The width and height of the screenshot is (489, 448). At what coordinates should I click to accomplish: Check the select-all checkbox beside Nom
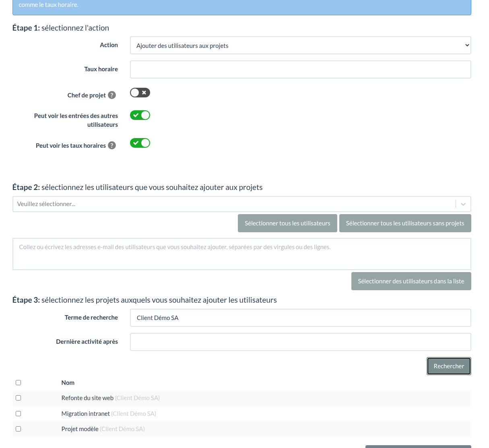18,382
